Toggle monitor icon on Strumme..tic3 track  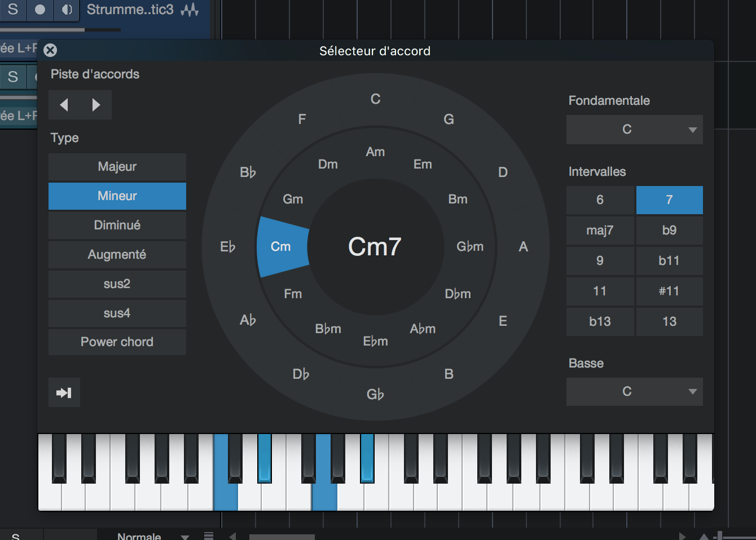click(x=67, y=10)
